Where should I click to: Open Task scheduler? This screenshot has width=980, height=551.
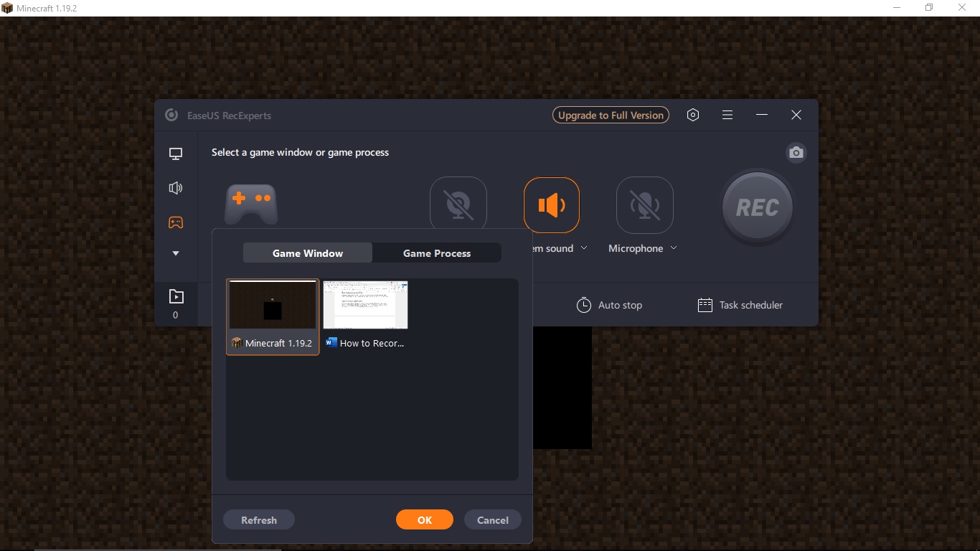740,305
